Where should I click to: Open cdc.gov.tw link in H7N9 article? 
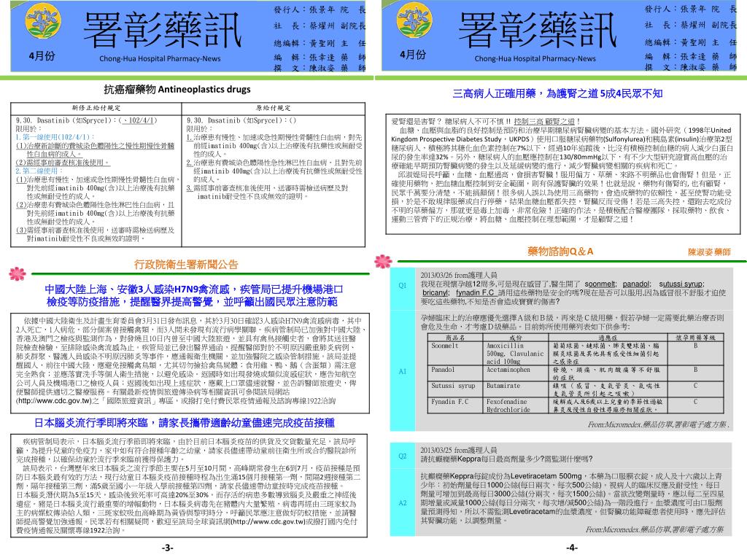[x=54, y=401]
